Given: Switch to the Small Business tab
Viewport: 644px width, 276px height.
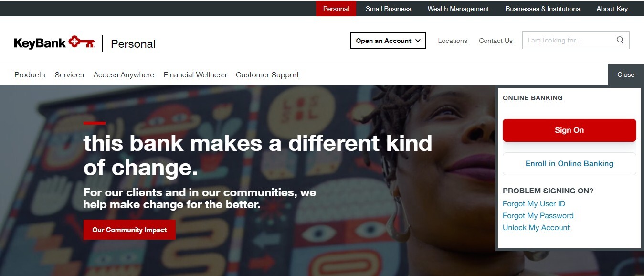Looking at the screenshot, I should [388, 9].
